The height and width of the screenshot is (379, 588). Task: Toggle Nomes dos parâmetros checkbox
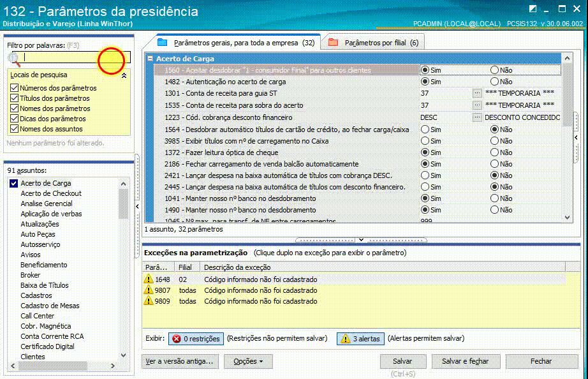tap(14, 108)
